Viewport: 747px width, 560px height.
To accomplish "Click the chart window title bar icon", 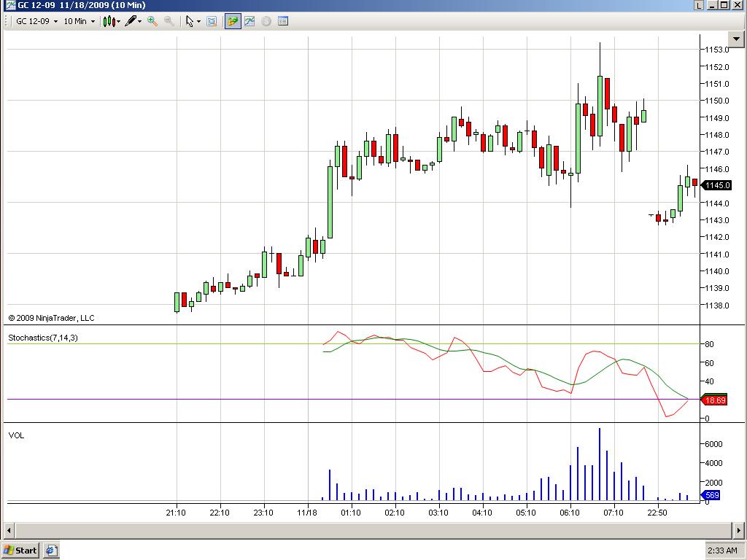I will (x=9, y=5).
